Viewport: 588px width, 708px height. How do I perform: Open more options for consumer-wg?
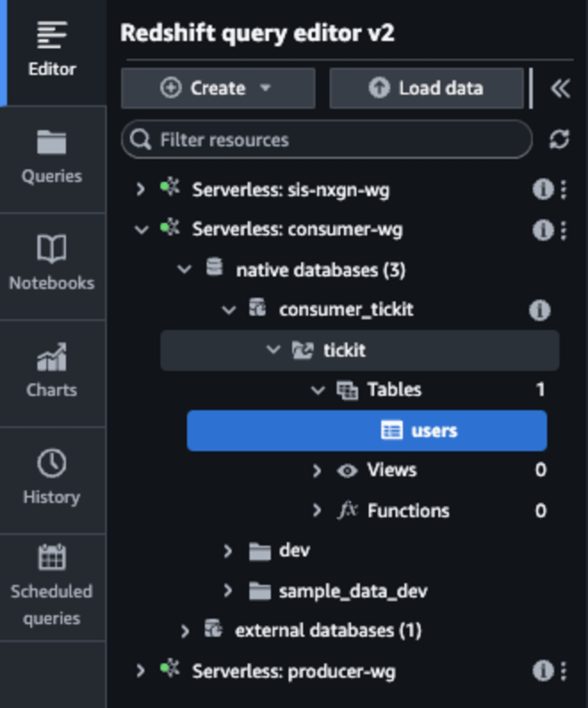564,230
